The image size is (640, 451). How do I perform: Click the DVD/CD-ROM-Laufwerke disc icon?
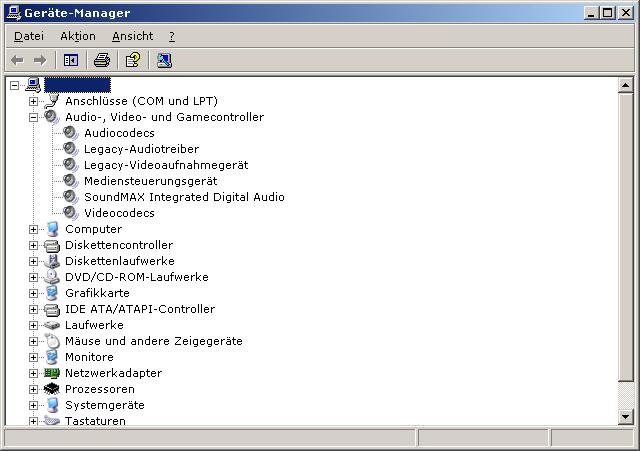tap(52, 277)
